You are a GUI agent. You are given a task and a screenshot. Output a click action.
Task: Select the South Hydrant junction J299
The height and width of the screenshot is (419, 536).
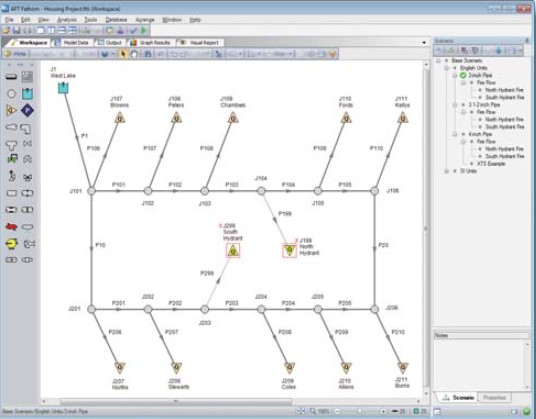(x=233, y=251)
